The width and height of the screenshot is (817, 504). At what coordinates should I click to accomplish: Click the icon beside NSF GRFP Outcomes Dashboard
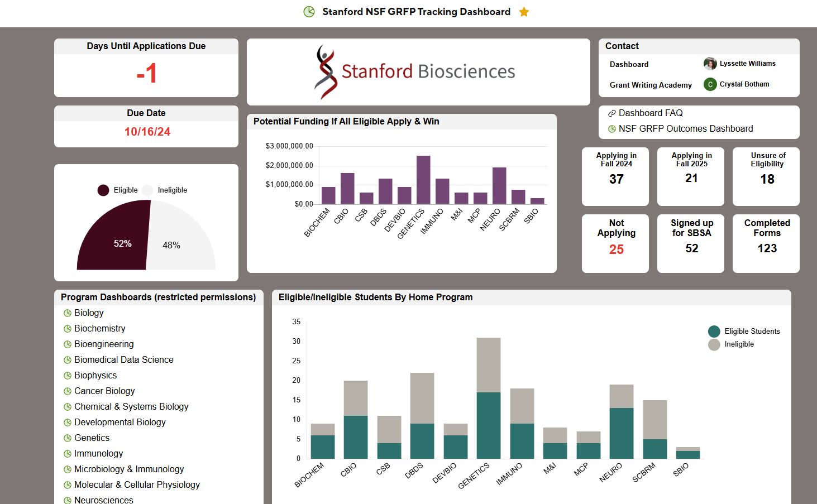pyautogui.click(x=612, y=129)
